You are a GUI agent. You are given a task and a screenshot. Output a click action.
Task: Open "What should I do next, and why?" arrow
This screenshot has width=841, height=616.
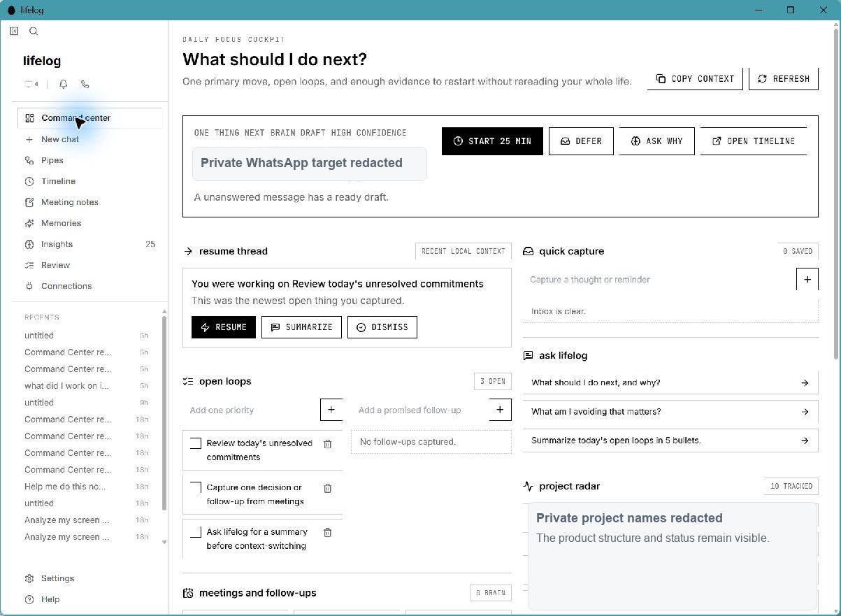(805, 382)
